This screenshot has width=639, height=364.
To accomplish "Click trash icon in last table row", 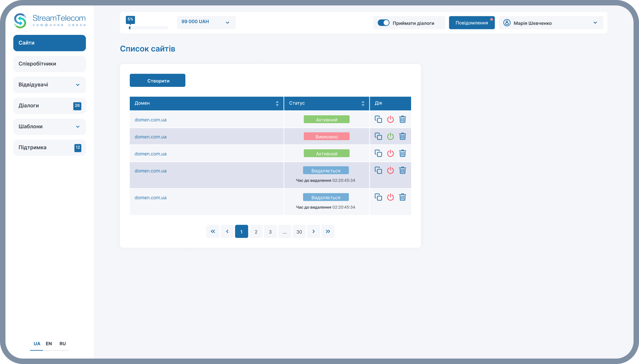I will point(402,197).
